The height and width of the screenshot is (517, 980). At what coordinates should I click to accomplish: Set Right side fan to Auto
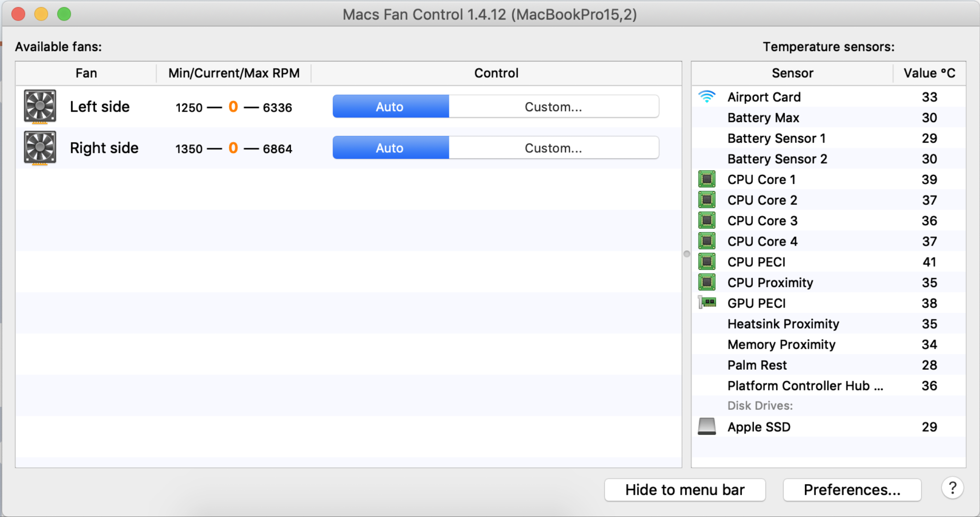pos(390,148)
